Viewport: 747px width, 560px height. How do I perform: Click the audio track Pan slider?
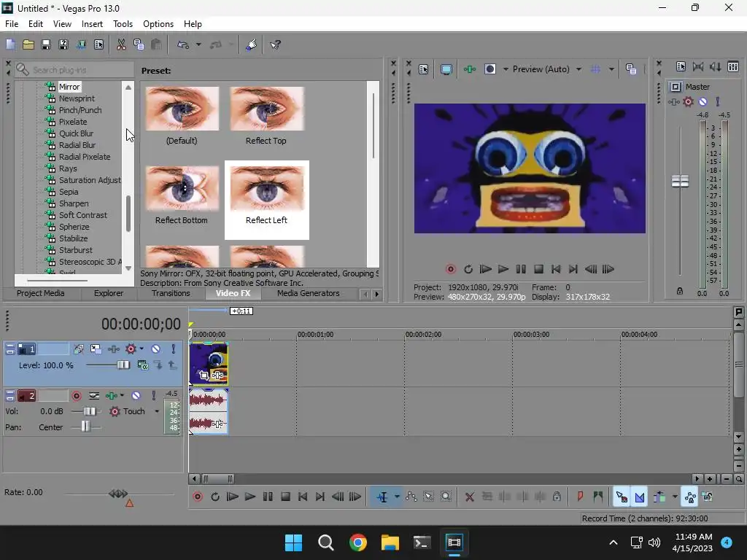click(86, 427)
